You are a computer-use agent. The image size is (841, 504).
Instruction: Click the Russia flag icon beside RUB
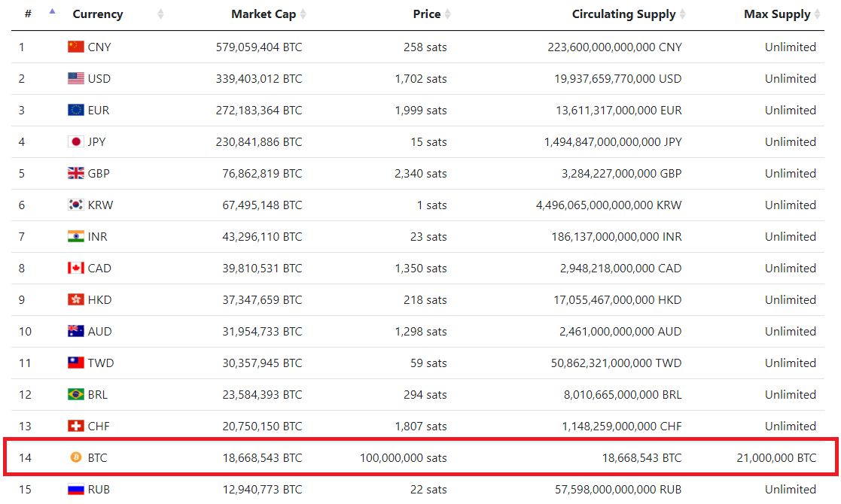(x=75, y=490)
